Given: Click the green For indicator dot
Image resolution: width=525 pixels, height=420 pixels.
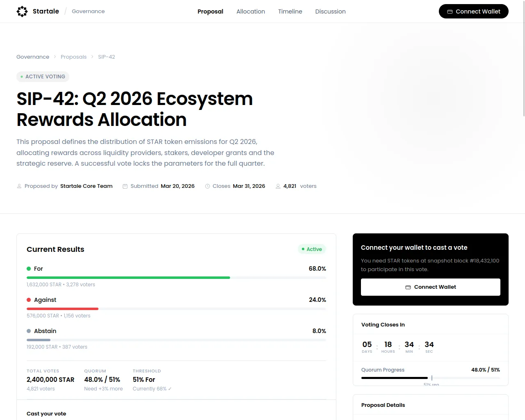Looking at the screenshot, I should click(29, 269).
